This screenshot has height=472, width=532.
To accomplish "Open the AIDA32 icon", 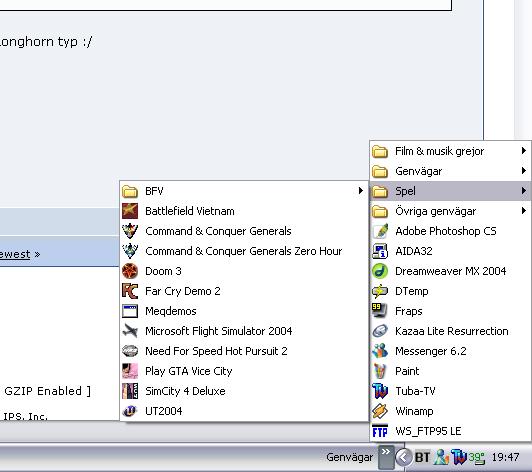I will pyautogui.click(x=380, y=251).
